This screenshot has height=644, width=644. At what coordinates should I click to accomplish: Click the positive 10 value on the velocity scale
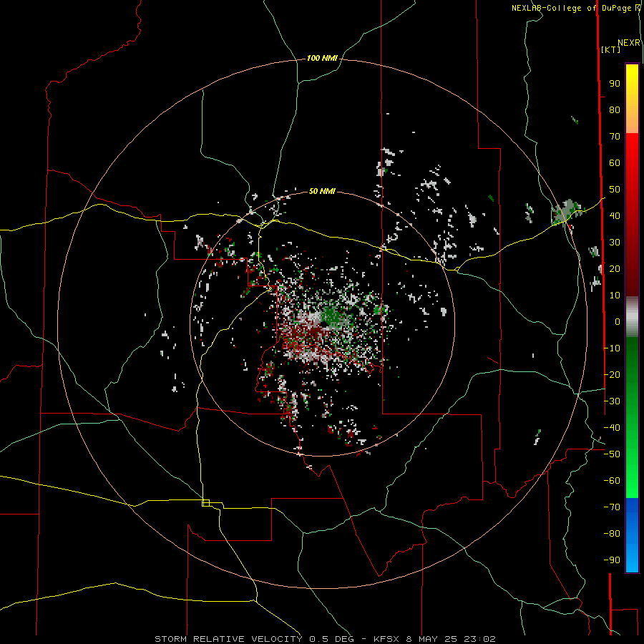(615, 296)
